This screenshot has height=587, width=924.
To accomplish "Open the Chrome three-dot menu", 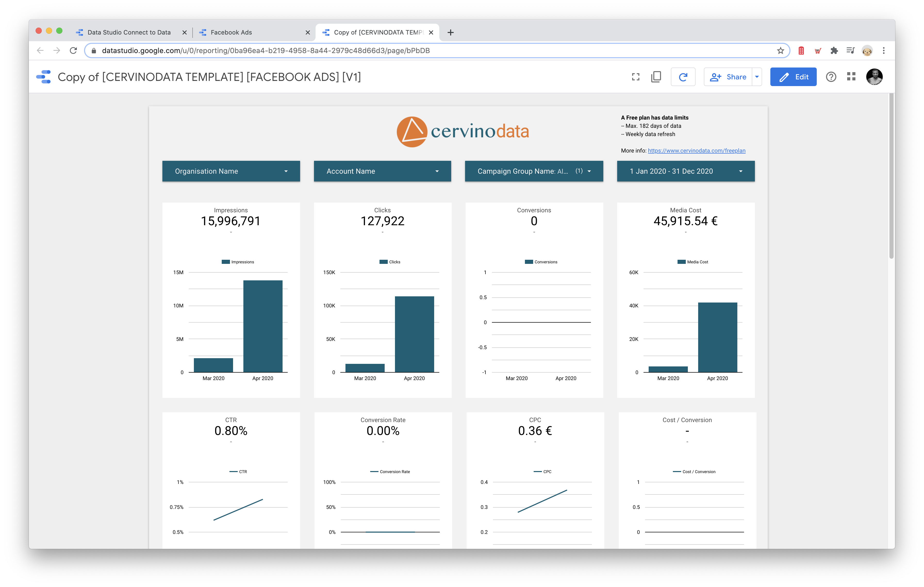I will click(884, 51).
